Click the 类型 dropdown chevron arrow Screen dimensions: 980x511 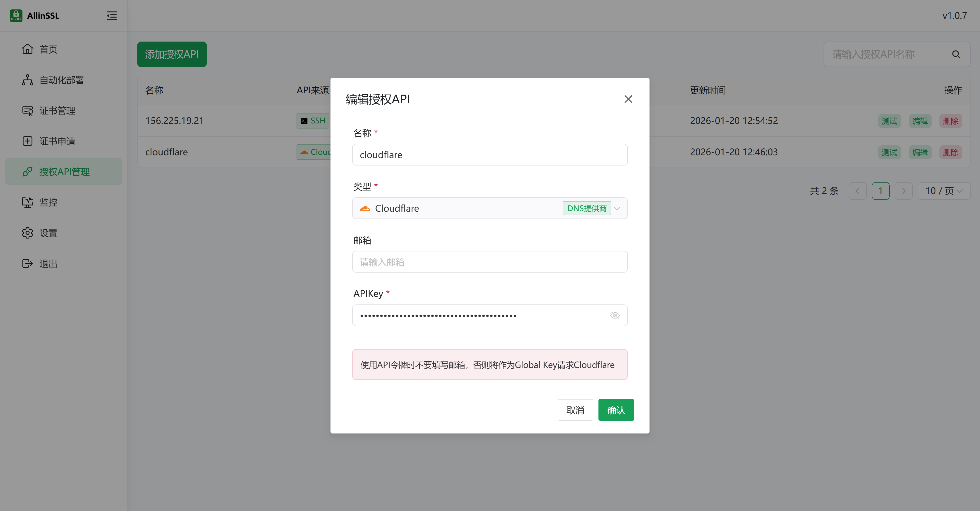pos(617,208)
